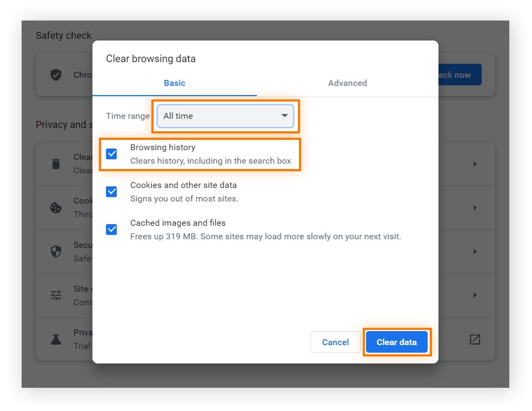Uncheck the Browsing history checkbox

click(111, 154)
